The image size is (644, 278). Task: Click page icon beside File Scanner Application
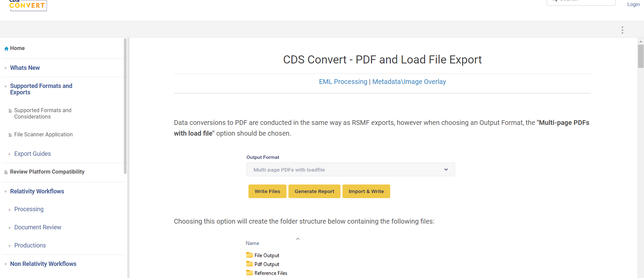point(10,135)
